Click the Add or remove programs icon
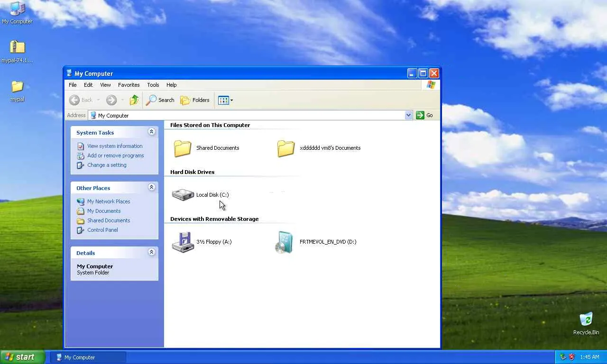This screenshot has height=364, width=607. pyautogui.click(x=81, y=155)
